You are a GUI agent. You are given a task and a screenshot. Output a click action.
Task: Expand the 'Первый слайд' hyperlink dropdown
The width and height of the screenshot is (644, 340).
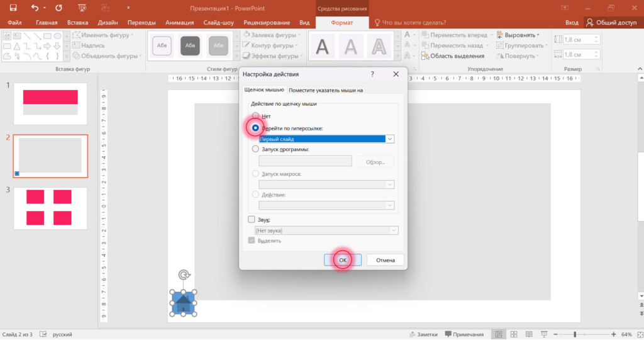[390, 139]
